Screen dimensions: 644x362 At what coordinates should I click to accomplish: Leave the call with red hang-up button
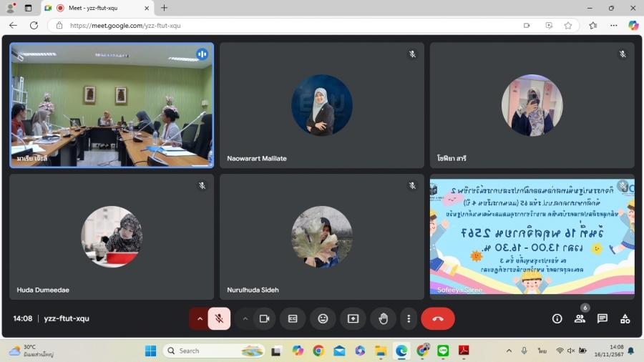(438, 318)
